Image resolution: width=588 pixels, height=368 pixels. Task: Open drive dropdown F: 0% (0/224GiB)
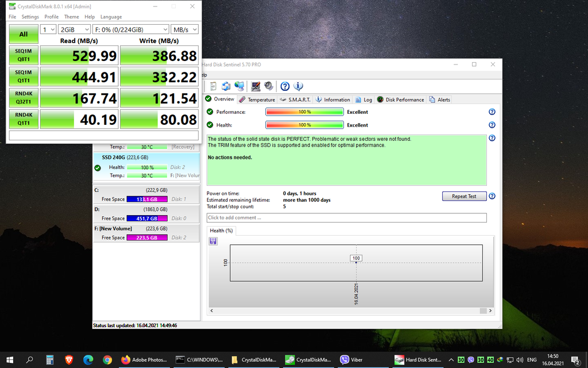(131, 30)
